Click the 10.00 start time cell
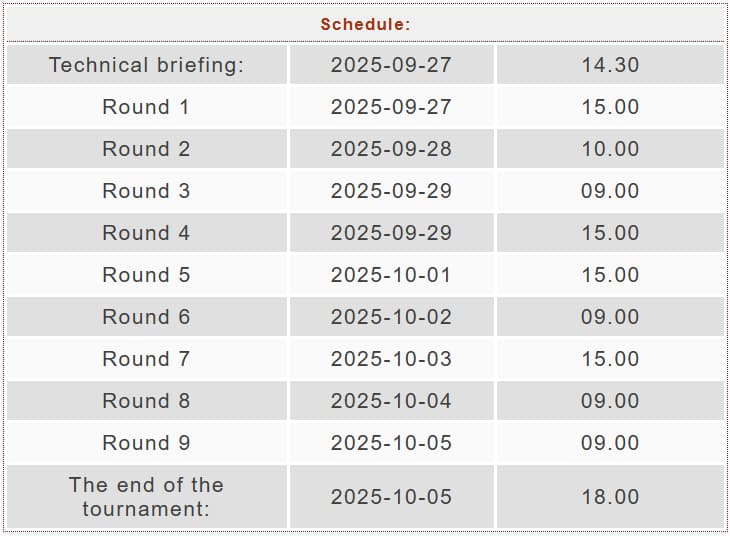Viewport: 730px width, 536px height. coord(610,149)
